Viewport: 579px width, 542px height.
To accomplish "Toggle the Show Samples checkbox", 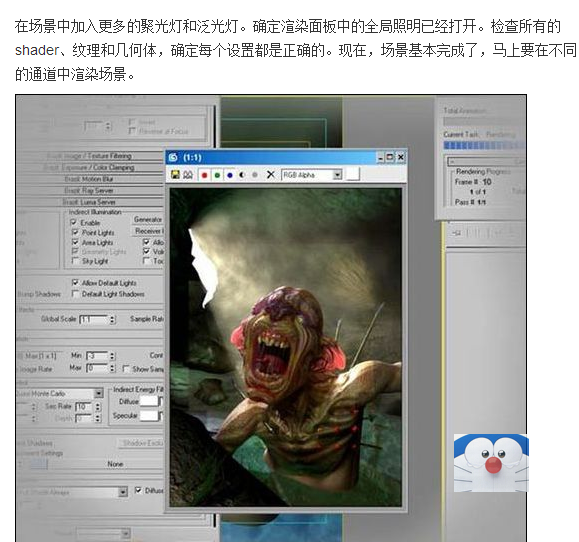I will (126, 369).
